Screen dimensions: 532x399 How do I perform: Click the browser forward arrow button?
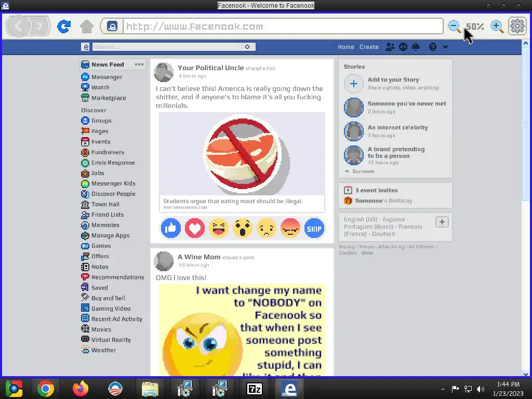pos(39,26)
